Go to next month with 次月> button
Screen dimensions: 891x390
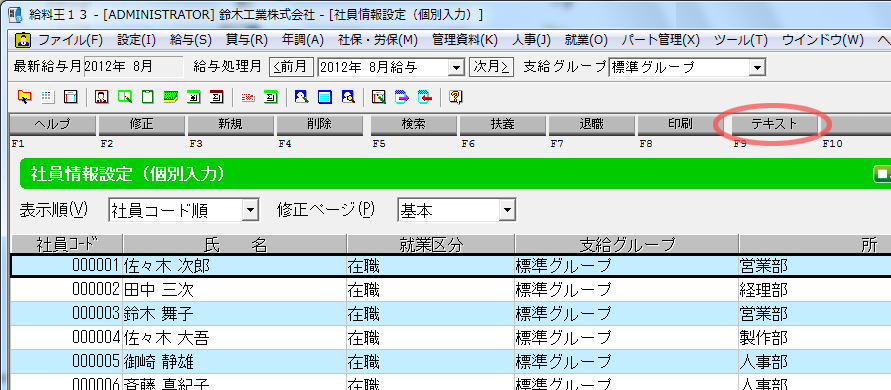tap(492, 67)
